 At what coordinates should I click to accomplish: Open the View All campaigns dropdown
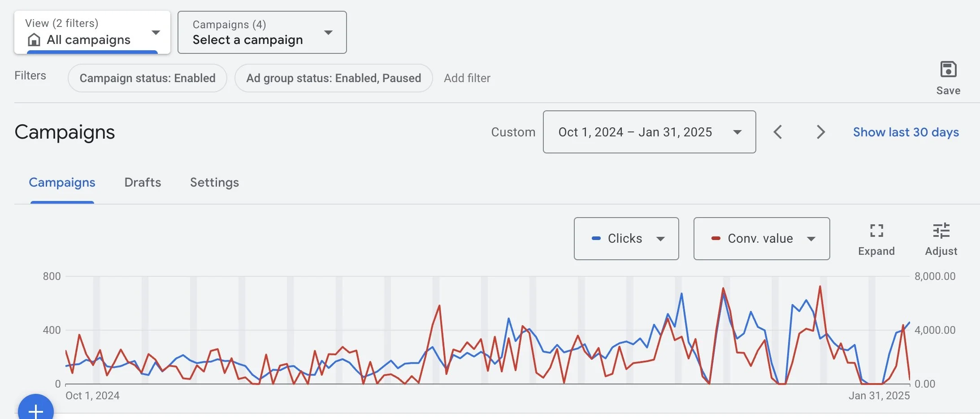[x=92, y=32]
